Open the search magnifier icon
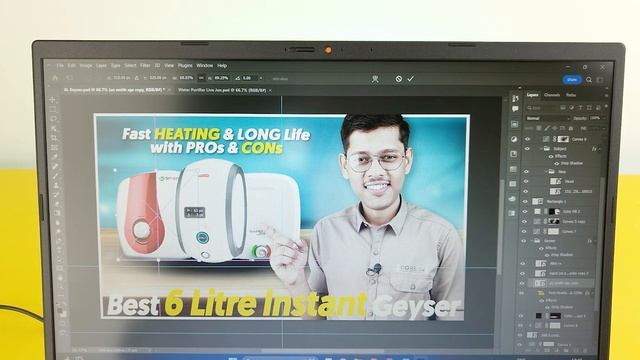 (x=589, y=80)
